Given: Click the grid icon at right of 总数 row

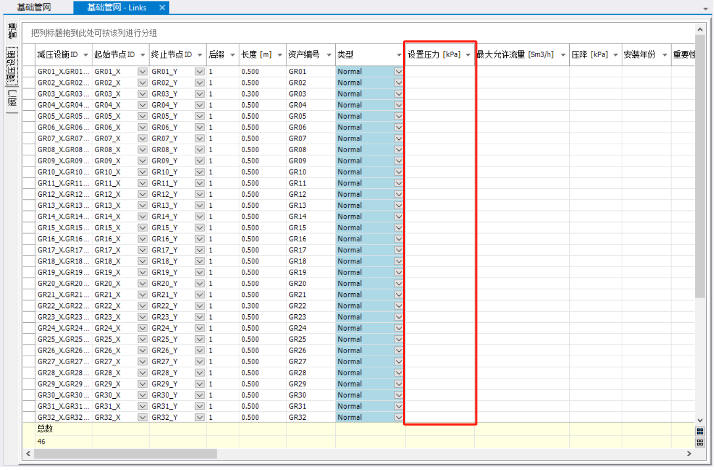Looking at the screenshot, I should 700,430.
